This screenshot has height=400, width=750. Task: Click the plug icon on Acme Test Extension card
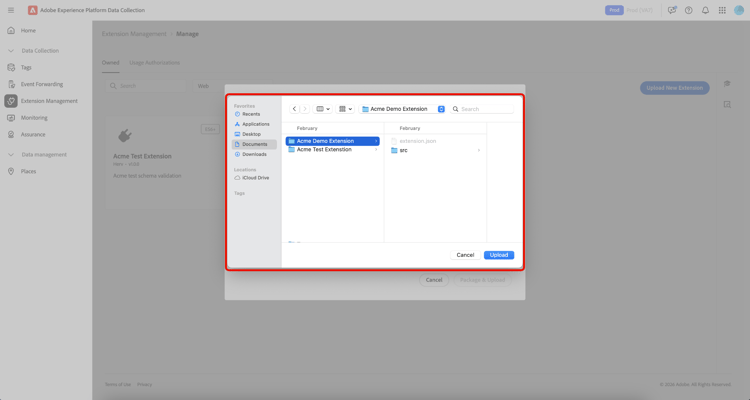pos(125,136)
